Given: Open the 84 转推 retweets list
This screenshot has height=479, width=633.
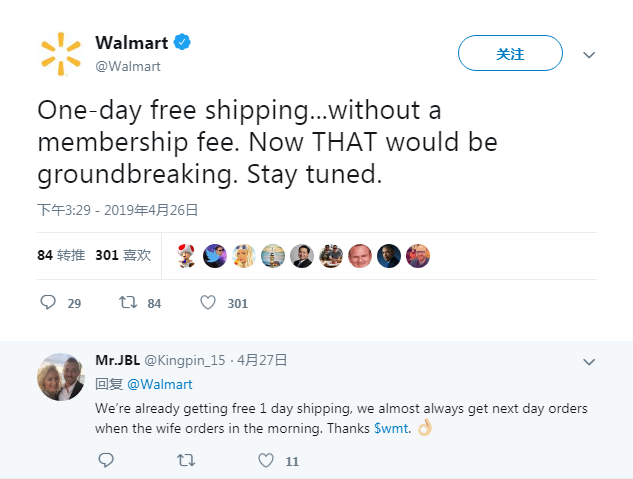Looking at the screenshot, I should (60, 255).
